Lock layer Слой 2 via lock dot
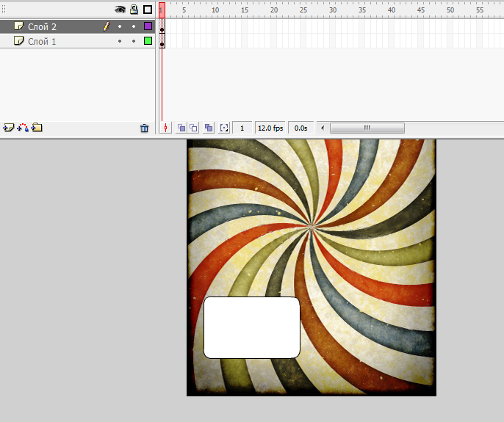Image resolution: width=504 pixels, height=422 pixels. click(x=134, y=26)
